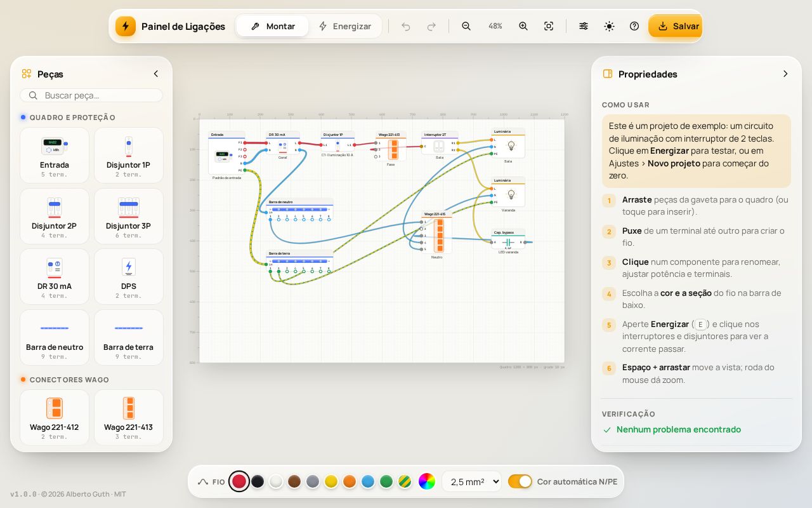The height and width of the screenshot is (508, 812).
Task: Click the Buscar peça search field
Action: 91,95
